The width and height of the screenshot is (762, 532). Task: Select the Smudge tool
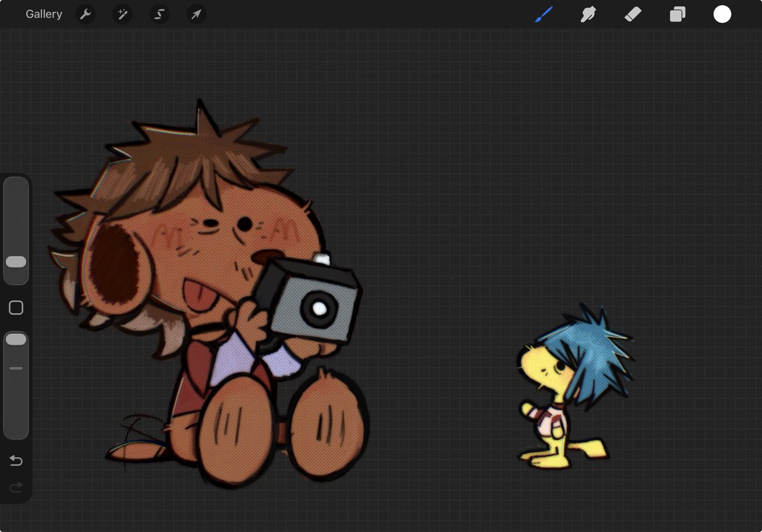[x=589, y=14]
